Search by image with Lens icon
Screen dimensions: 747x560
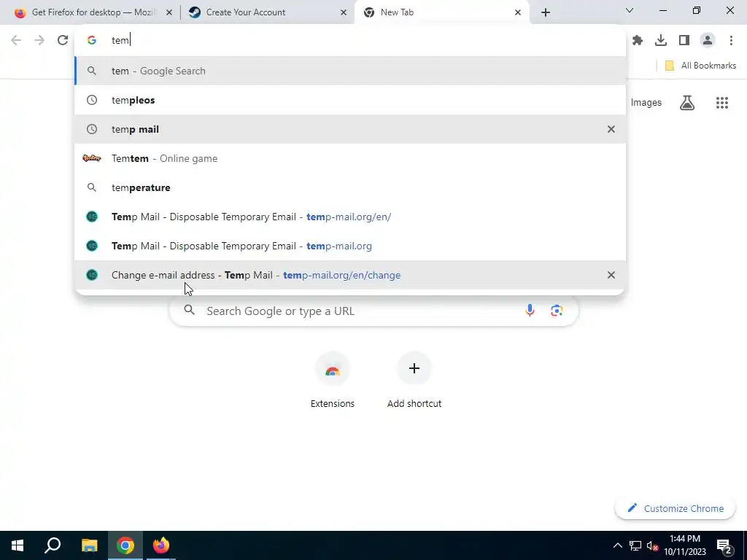pyautogui.click(x=557, y=311)
